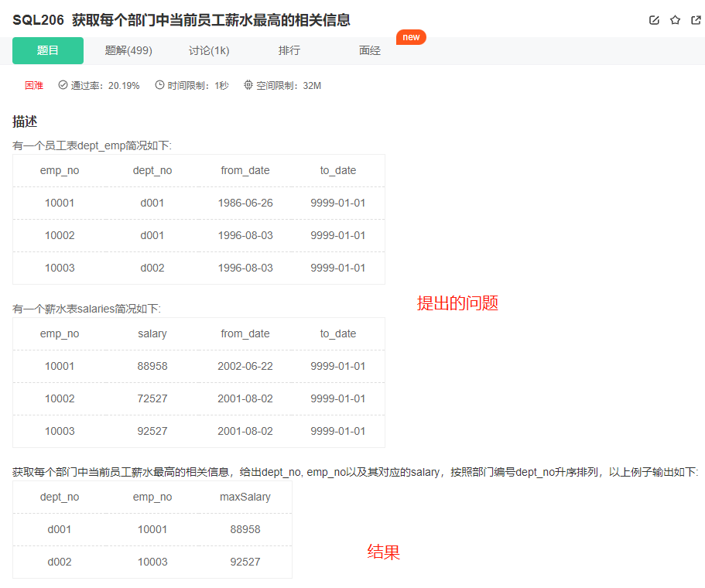Click the d002 cell in the result table
The height and width of the screenshot is (588, 705).
tap(60, 562)
